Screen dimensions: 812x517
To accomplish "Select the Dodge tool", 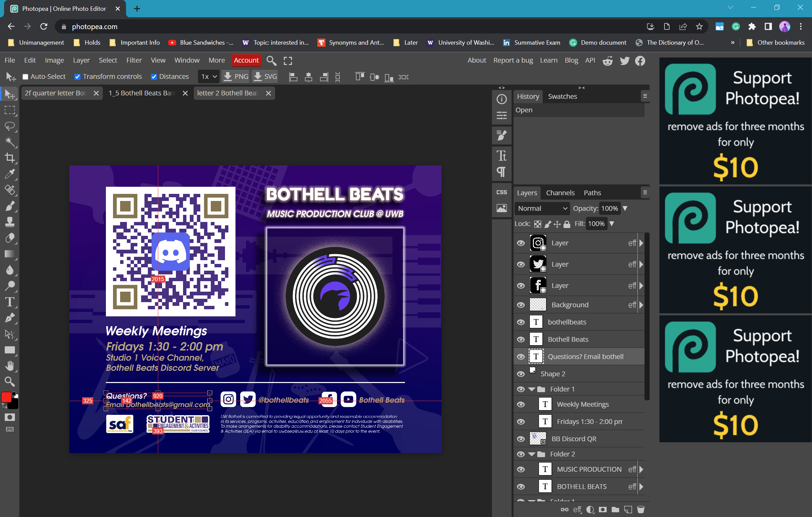I will [x=10, y=286].
